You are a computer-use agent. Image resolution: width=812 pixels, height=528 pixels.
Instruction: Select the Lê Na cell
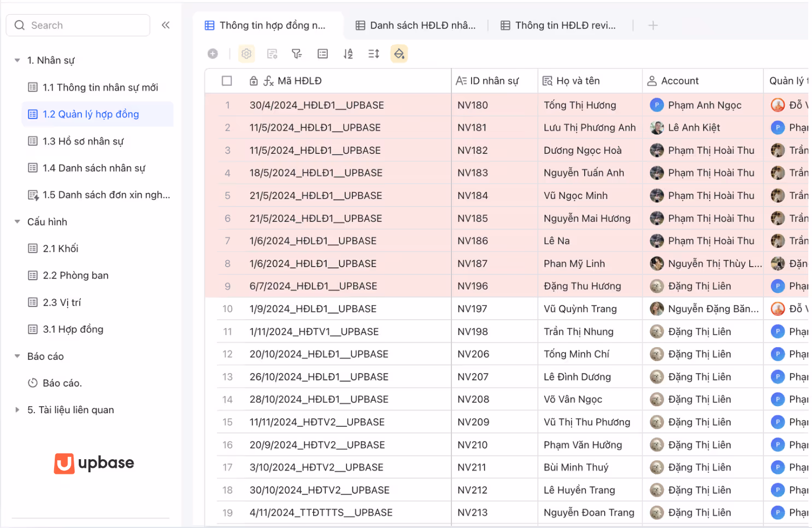pos(590,241)
